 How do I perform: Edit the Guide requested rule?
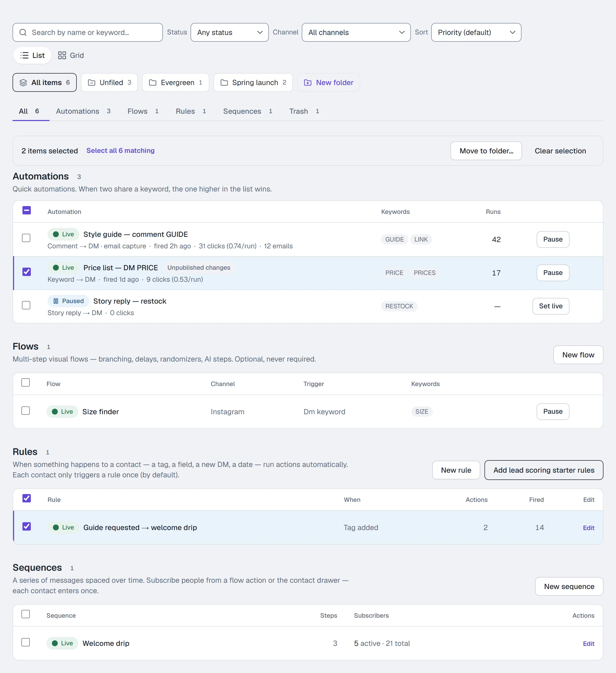588,528
